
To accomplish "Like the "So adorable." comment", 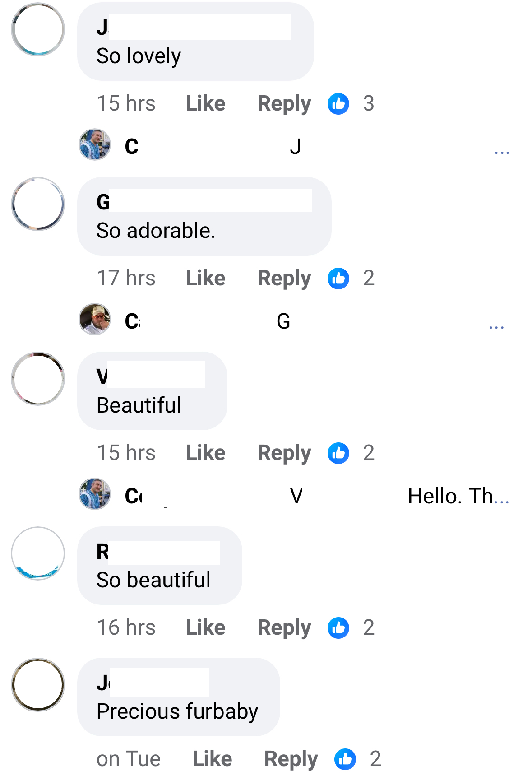I will click(205, 279).
